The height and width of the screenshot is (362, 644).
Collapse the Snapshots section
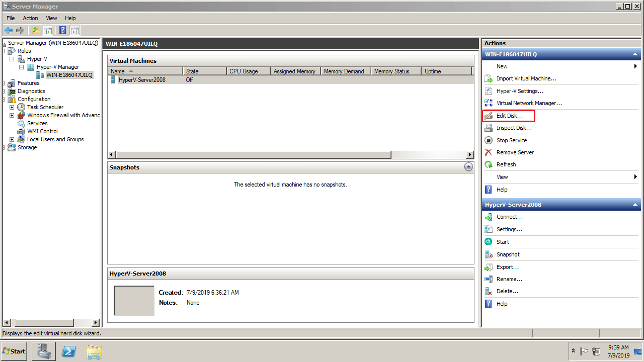468,167
